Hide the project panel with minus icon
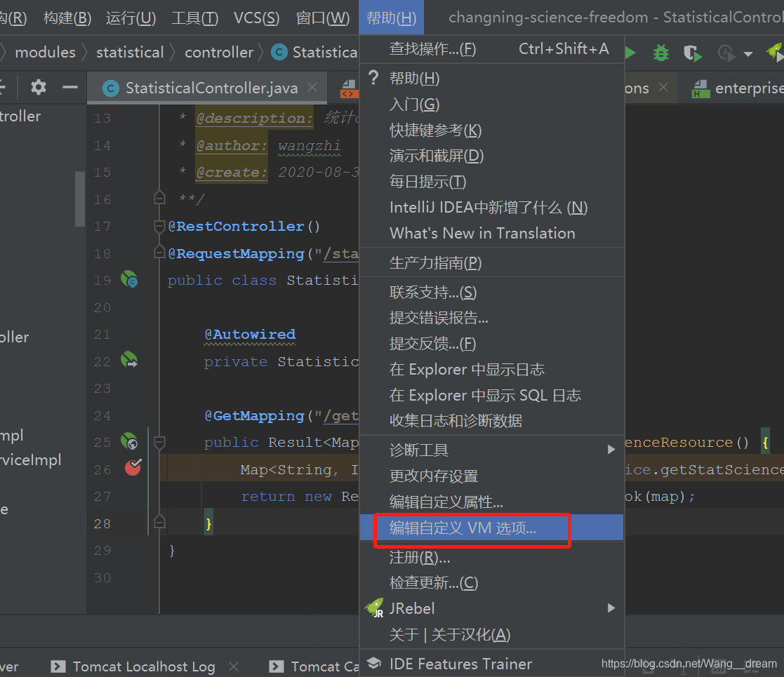784x677 pixels. 70,88
